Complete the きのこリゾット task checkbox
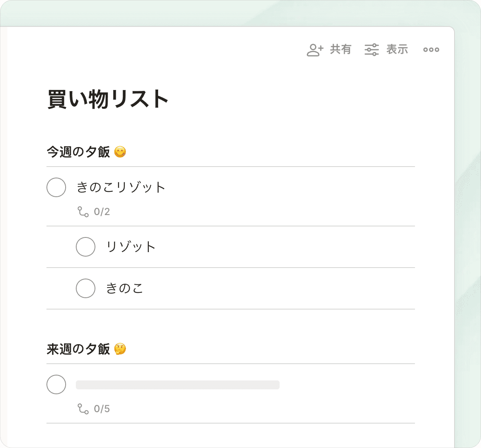The image size is (481, 448). (x=56, y=187)
